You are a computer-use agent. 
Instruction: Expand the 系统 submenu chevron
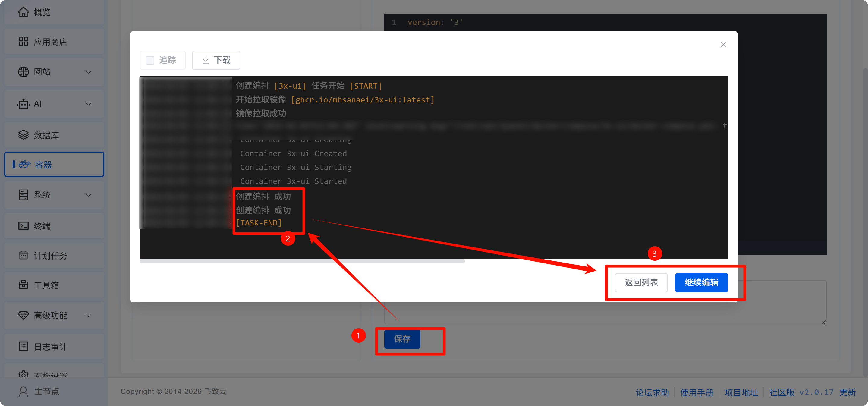point(89,195)
